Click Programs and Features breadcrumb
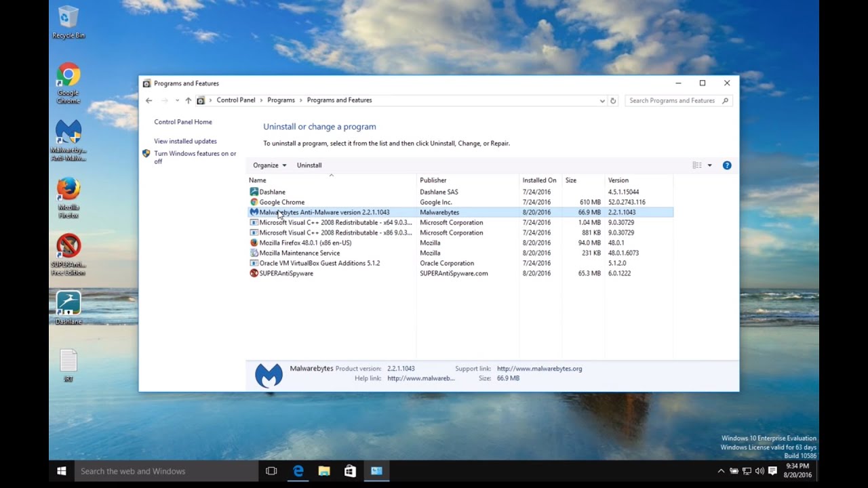The width and height of the screenshot is (868, 488). [x=339, y=100]
